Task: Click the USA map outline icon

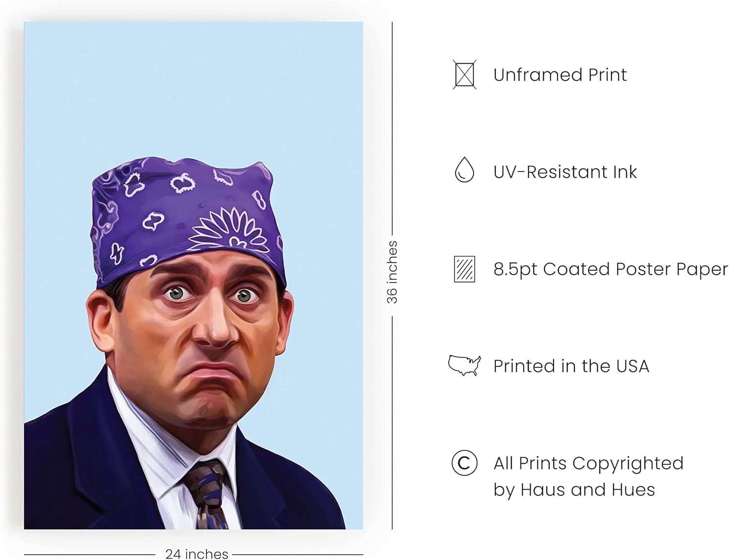Action: click(x=465, y=366)
